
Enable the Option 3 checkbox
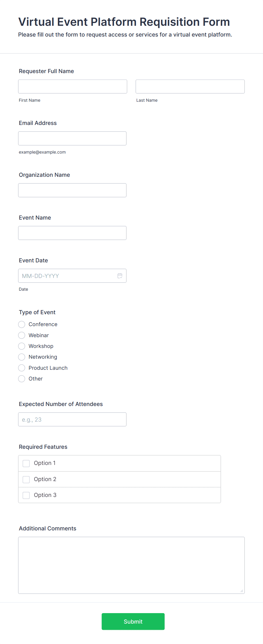26,495
